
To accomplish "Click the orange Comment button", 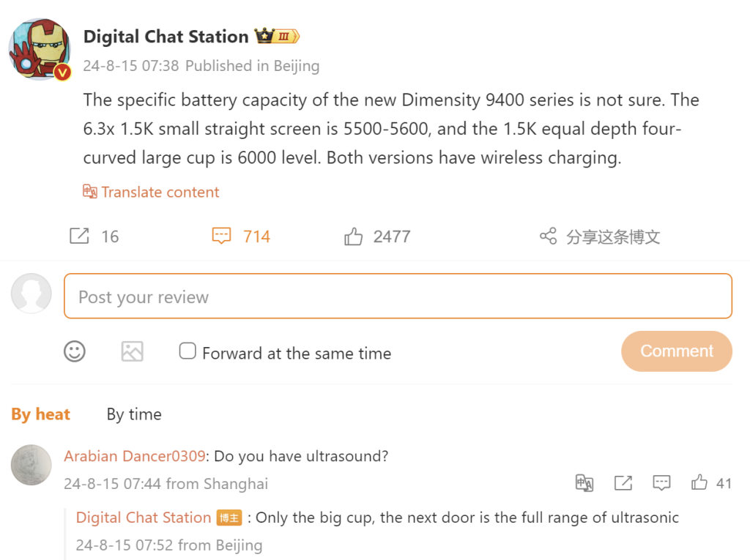I will pos(677,351).
